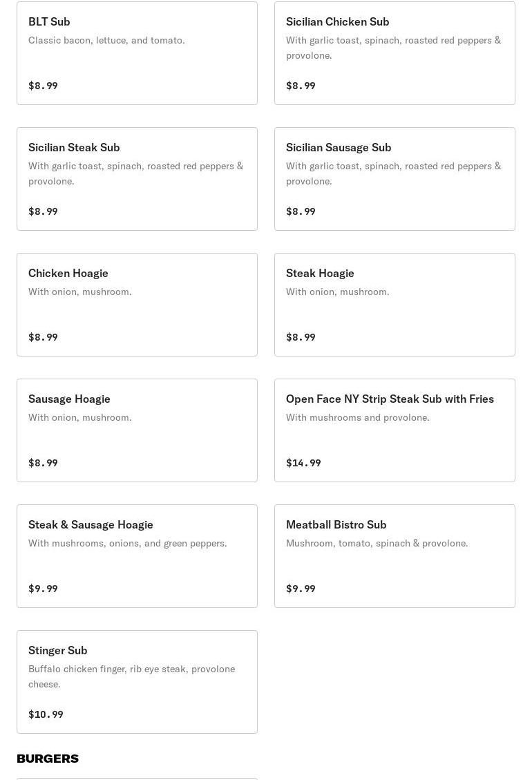Click the $14.99 price on NY Strip Sub
The height and width of the screenshot is (780, 532).
(x=303, y=463)
